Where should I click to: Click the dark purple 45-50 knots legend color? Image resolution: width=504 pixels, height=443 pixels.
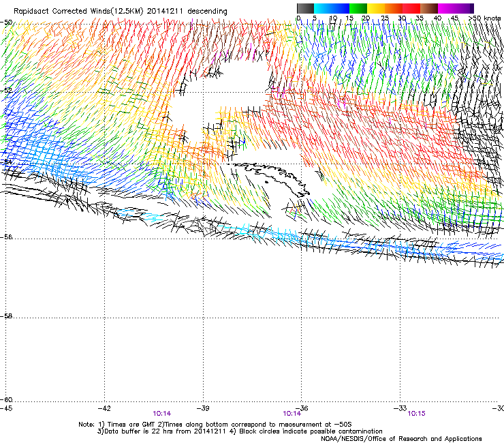(464, 8)
